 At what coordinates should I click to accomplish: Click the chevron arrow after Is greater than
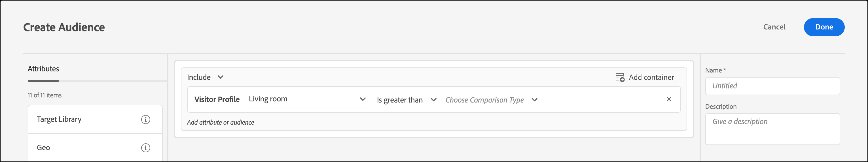click(434, 100)
